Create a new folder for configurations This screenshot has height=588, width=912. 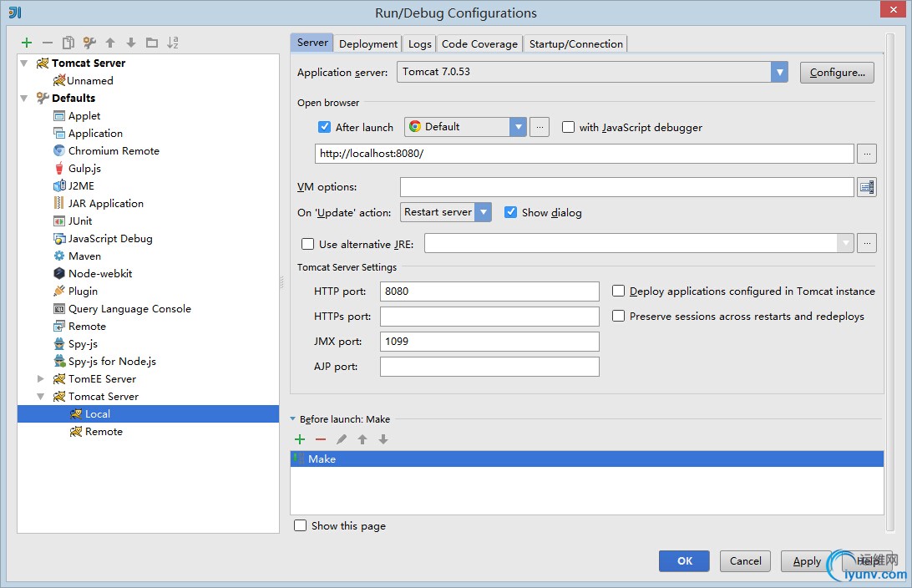152,43
